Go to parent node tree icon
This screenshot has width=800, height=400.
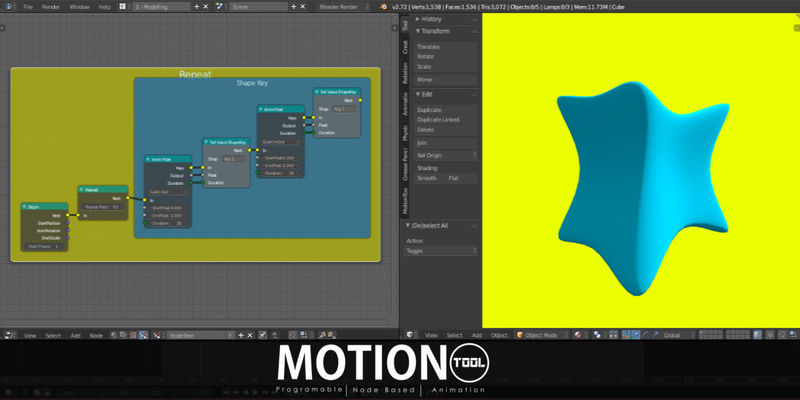[x=275, y=335]
